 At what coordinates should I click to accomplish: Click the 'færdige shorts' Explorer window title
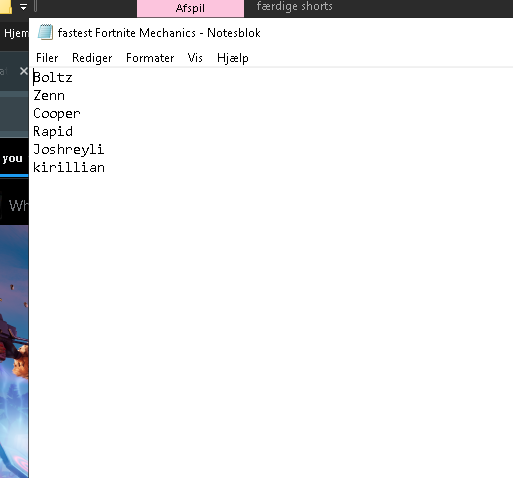[x=295, y=6]
